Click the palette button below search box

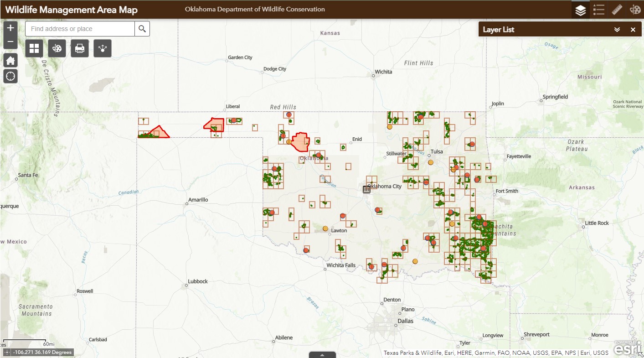pyautogui.click(x=57, y=48)
